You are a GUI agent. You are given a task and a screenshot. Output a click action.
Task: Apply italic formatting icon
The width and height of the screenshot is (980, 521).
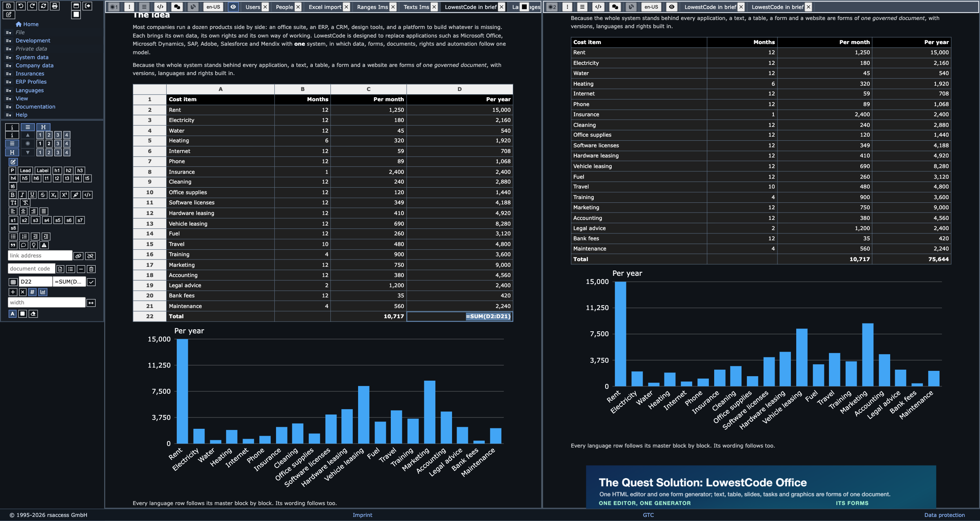point(22,195)
